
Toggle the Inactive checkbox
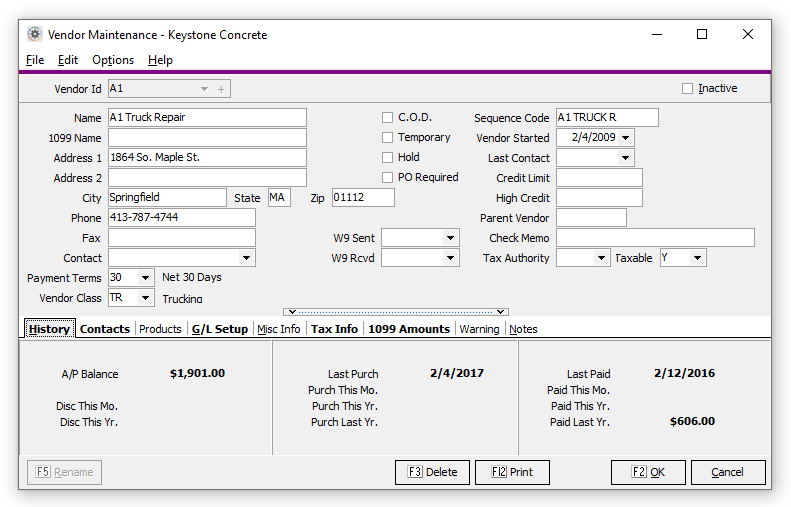[x=687, y=89]
